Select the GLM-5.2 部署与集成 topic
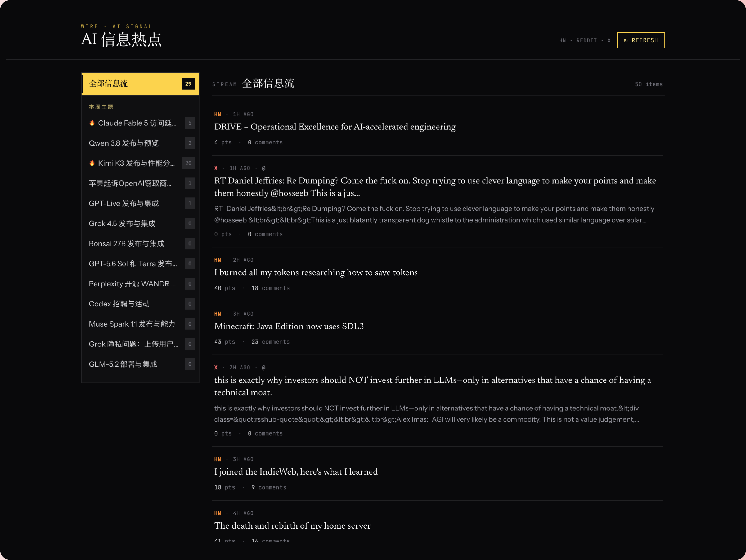Viewport: 746px width, 560px height. click(140, 364)
